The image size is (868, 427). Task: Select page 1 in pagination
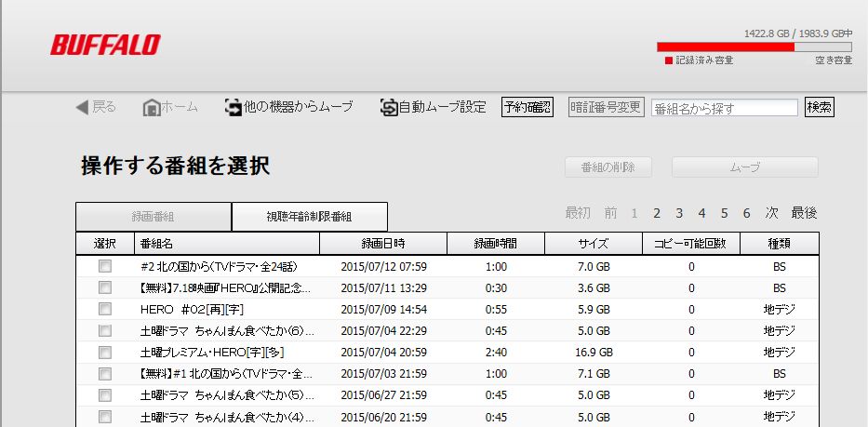634,213
